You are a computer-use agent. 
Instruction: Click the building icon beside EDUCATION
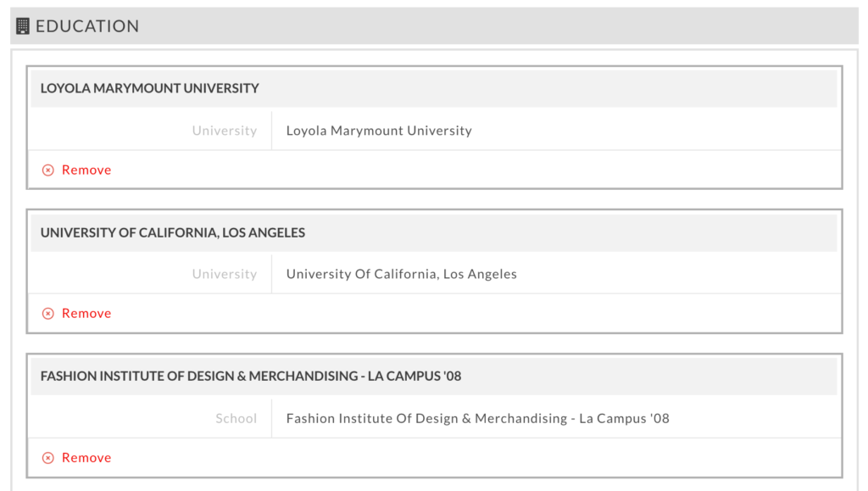point(23,26)
